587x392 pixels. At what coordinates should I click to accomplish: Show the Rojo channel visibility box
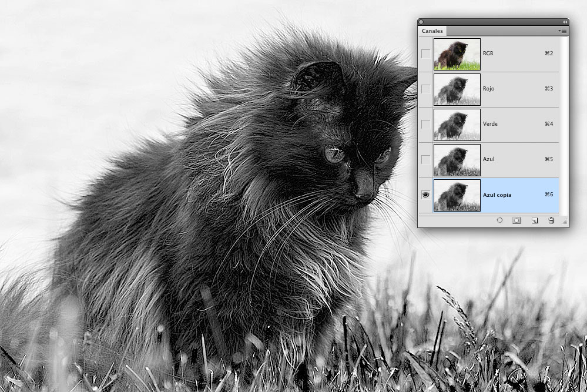pyautogui.click(x=425, y=89)
